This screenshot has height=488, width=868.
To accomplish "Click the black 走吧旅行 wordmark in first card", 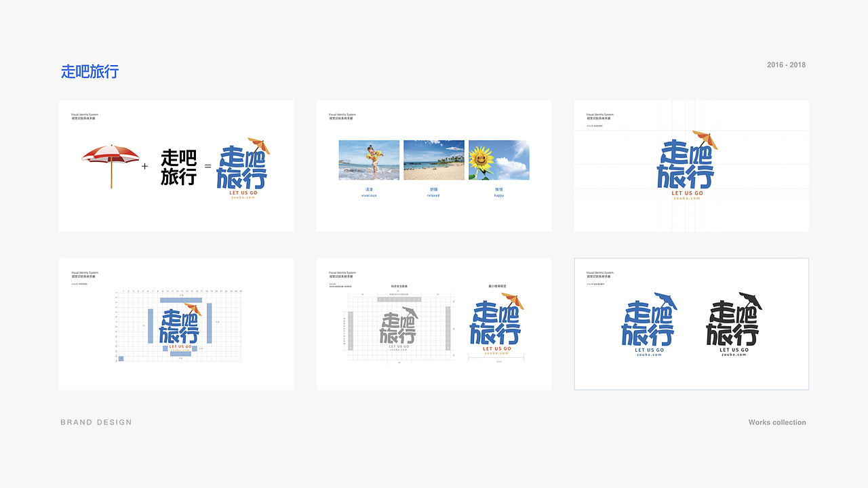I will (x=178, y=167).
